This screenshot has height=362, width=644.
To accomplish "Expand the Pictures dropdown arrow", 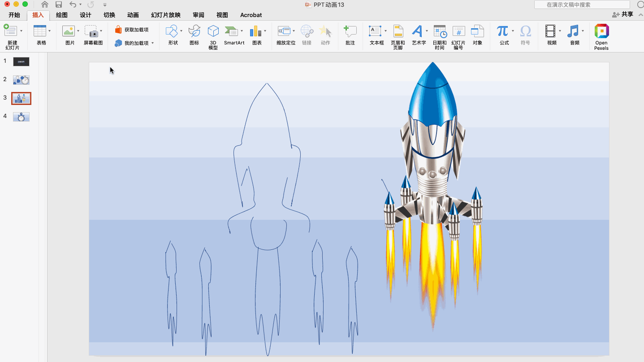I will click(x=78, y=31).
